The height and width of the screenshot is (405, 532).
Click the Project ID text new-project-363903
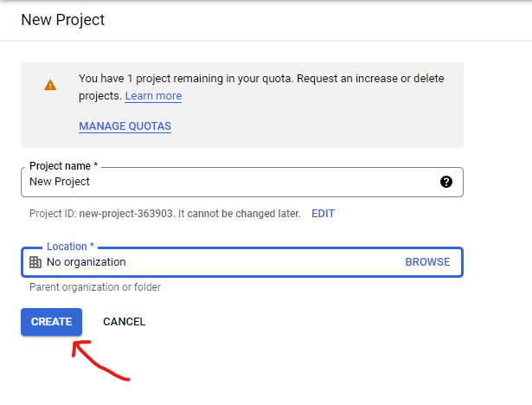[x=128, y=214]
